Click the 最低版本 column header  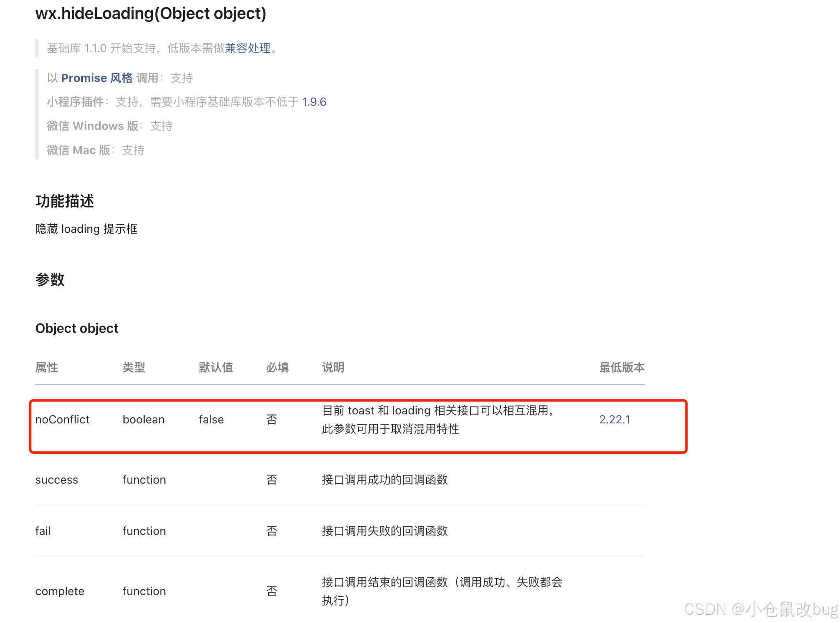[x=621, y=367]
